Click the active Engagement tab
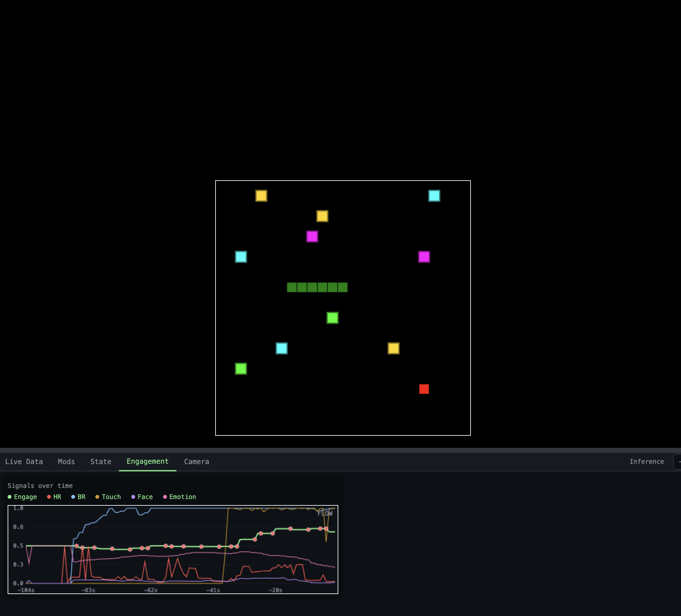Screen dimensions: 681x616 tap(147, 461)
